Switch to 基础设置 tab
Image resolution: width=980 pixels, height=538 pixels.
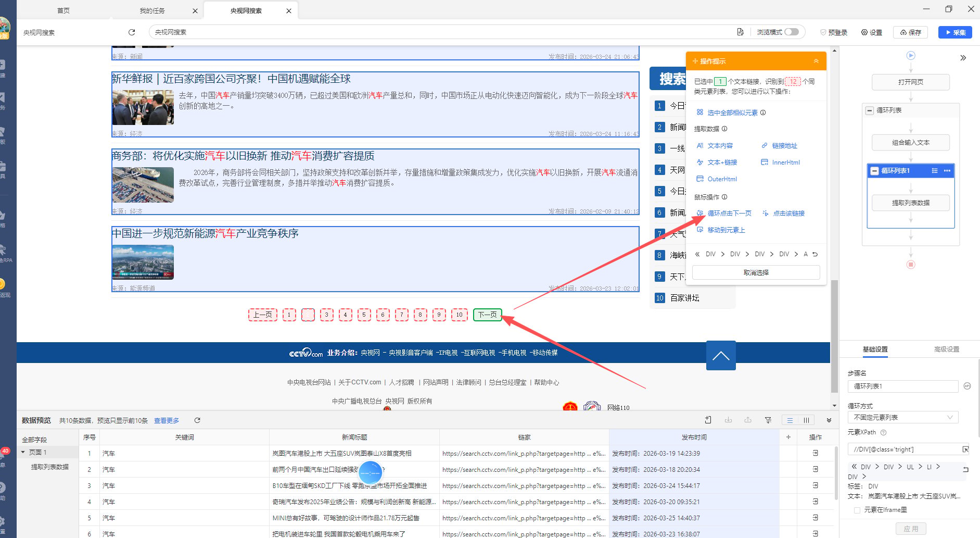point(875,349)
